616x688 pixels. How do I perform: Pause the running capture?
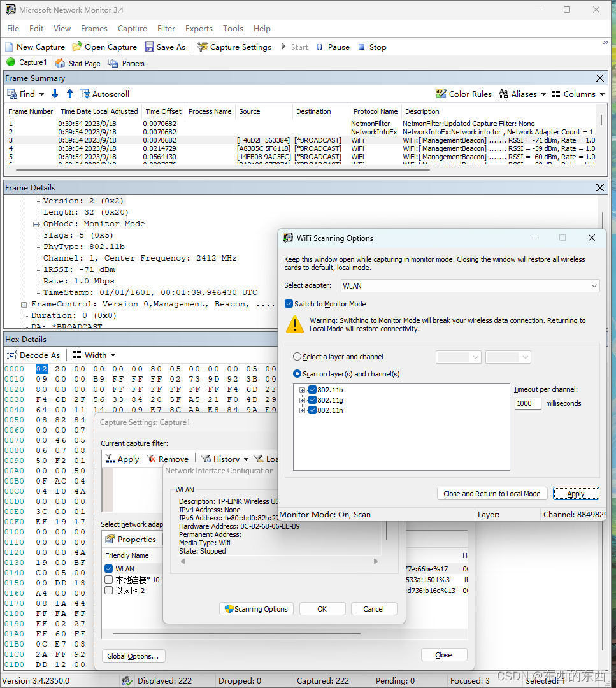tap(333, 47)
